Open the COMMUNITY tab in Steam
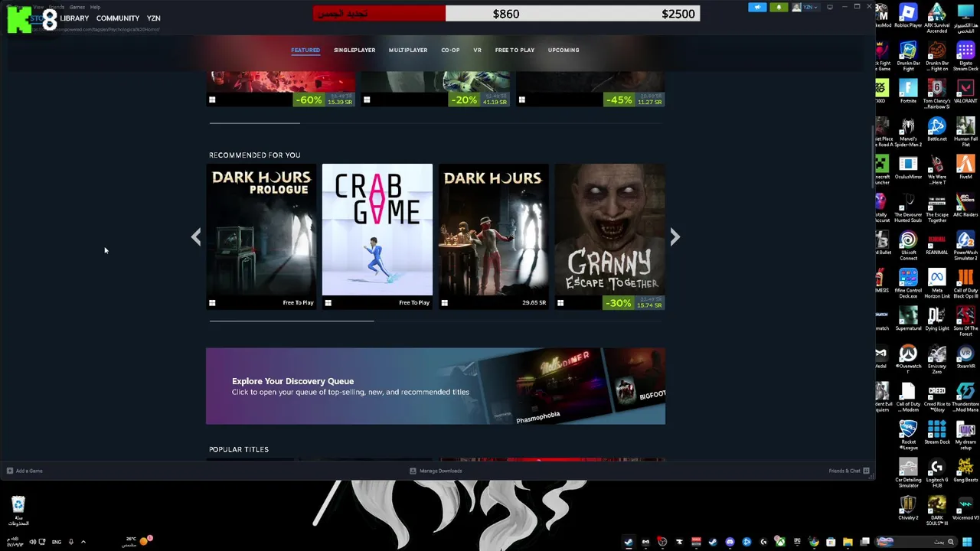 tap(118, 18)
